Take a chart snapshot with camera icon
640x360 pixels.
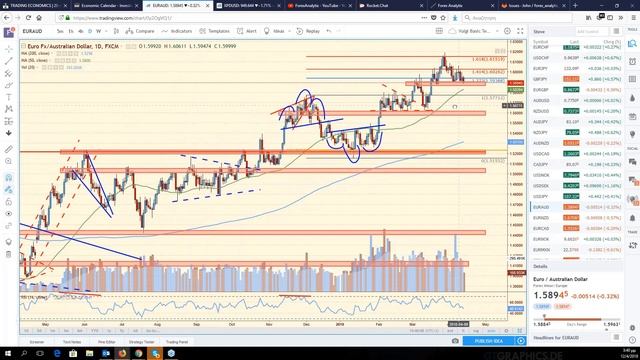coord(455,341)
